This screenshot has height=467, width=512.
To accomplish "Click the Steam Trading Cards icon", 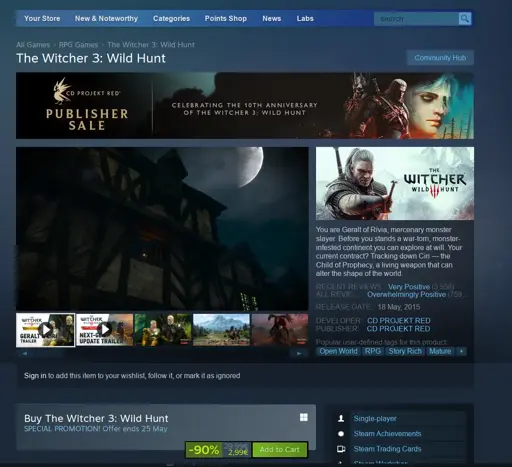I will click(341, 449).
